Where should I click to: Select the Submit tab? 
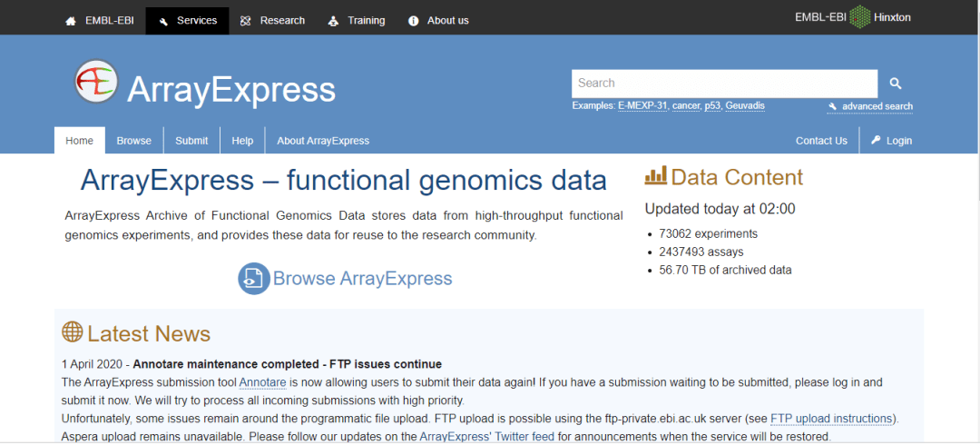tap(191, 141)
